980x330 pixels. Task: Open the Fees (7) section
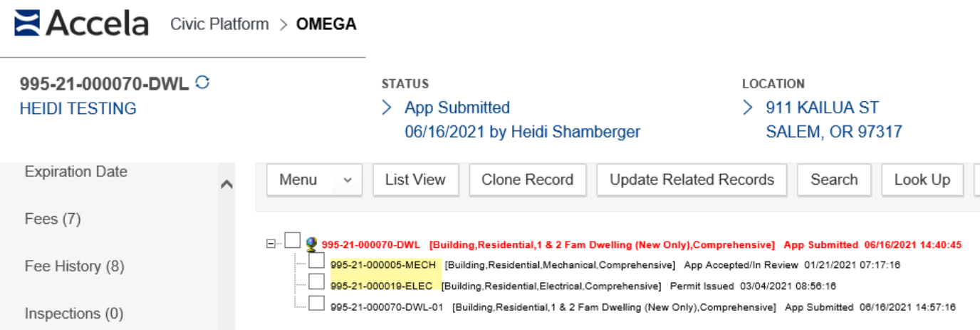pos(53,219)
